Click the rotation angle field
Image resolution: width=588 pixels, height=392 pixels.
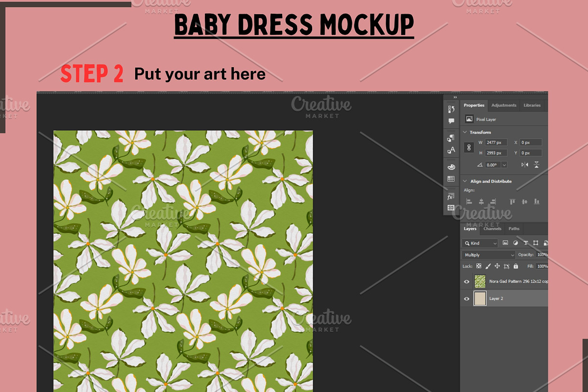coord(493,165)
